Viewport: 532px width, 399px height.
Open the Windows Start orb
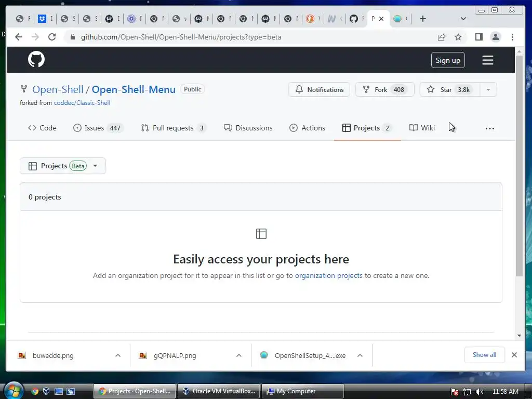(14, 391)
